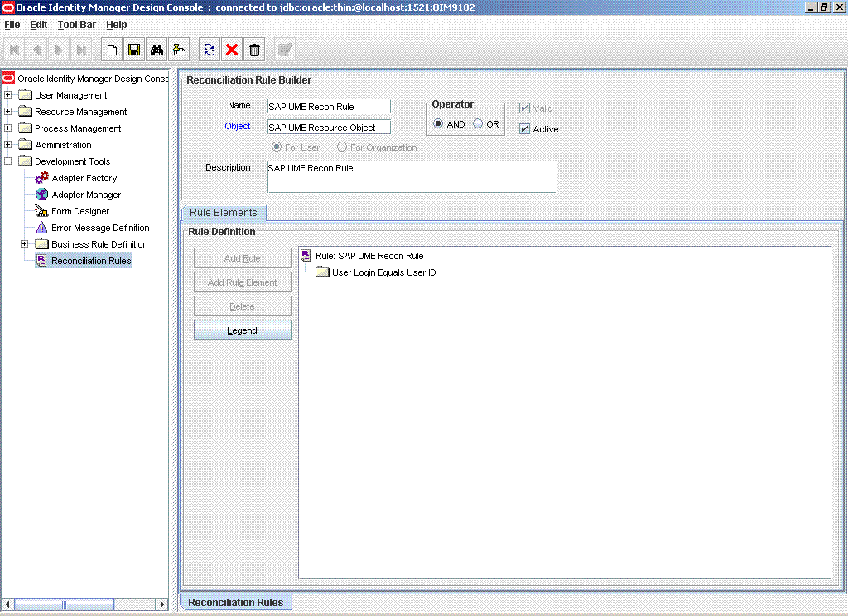This screenshot has height=616, width=848.
Task: Click the Form Designer icon
Action: point(41,211)
